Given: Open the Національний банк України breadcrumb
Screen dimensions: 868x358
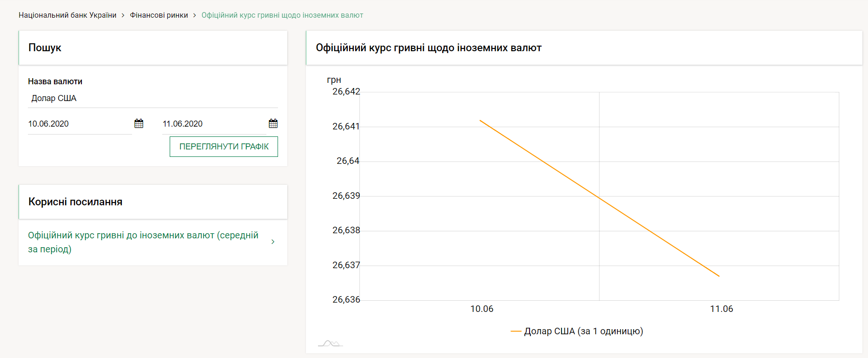Looking at the screenshot, I should click(67, 15).
